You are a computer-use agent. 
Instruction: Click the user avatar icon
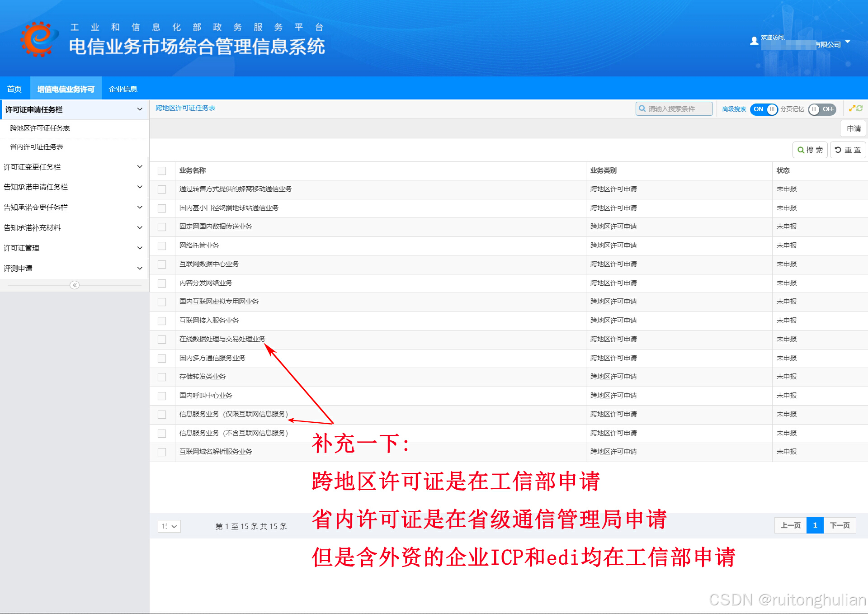click(754, 41)
